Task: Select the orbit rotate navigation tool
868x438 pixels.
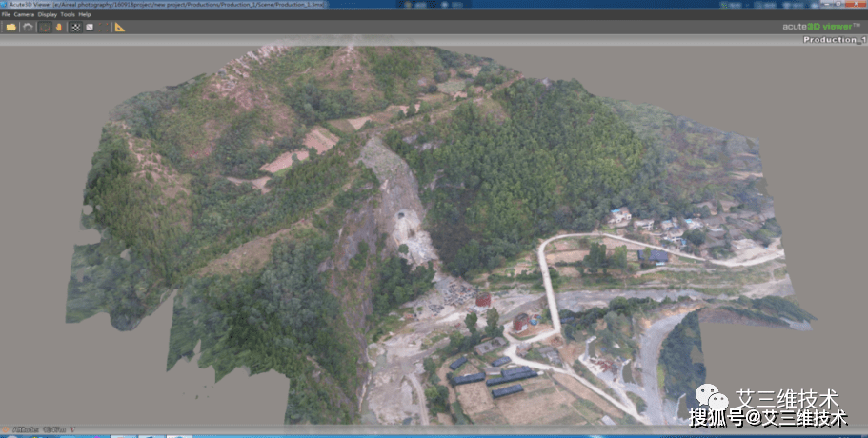Action: coord(46,27)
